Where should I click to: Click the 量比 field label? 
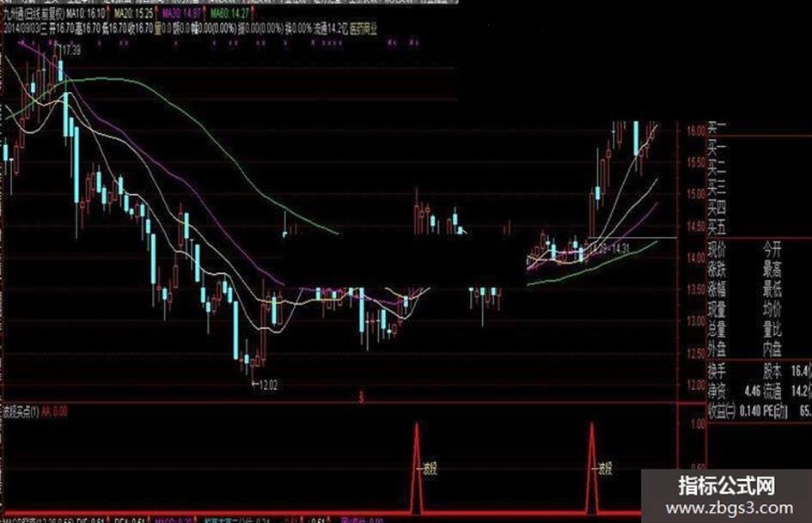772,329
